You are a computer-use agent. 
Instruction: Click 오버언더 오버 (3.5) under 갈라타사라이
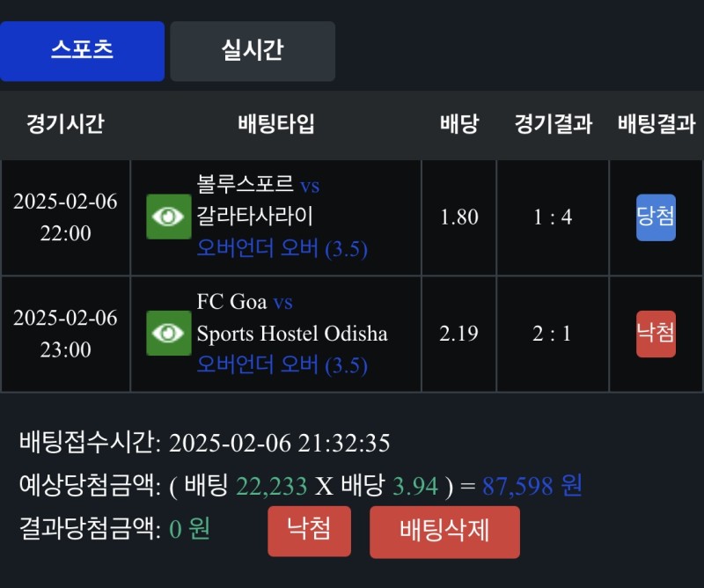point(282,249)
